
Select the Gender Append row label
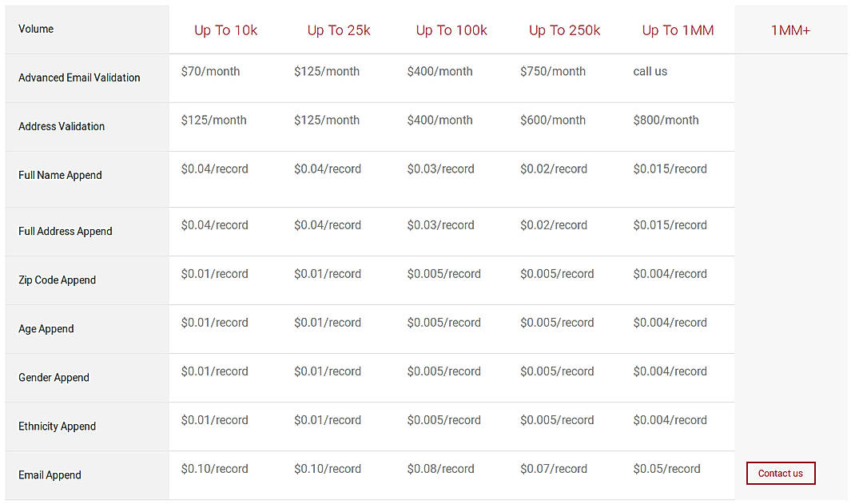pyautogui.click(x=54, y=377)
